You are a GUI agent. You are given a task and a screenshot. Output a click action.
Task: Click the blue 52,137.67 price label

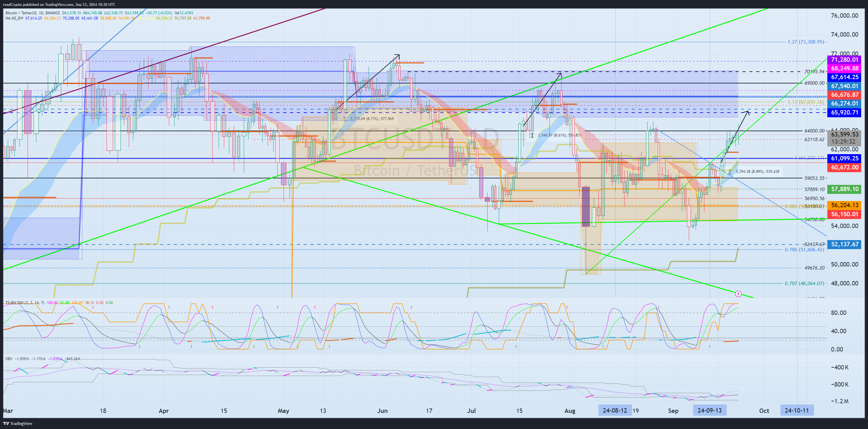pos(844,244)
